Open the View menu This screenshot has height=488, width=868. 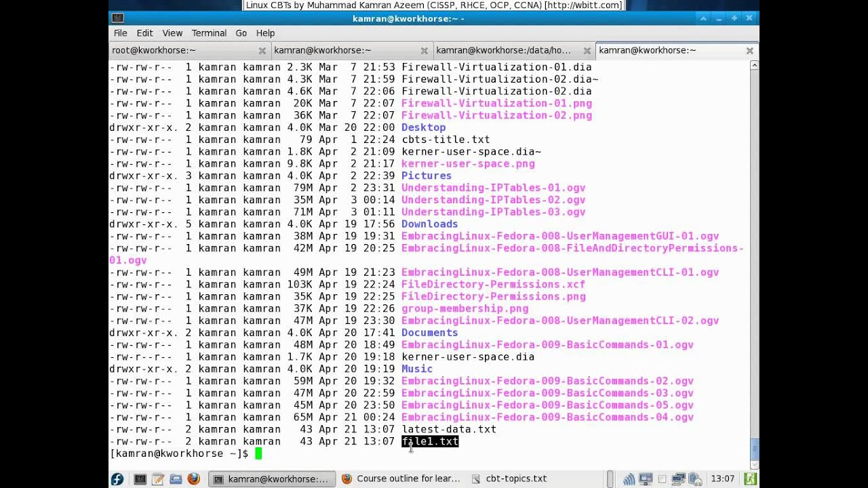tap(172, 33)
